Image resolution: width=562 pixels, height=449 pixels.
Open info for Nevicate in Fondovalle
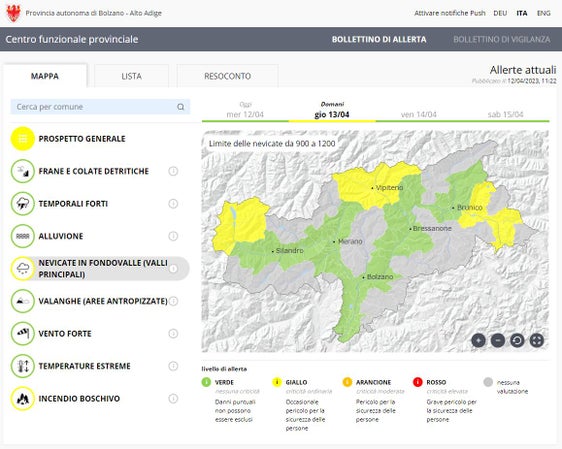tap(173, 269)
